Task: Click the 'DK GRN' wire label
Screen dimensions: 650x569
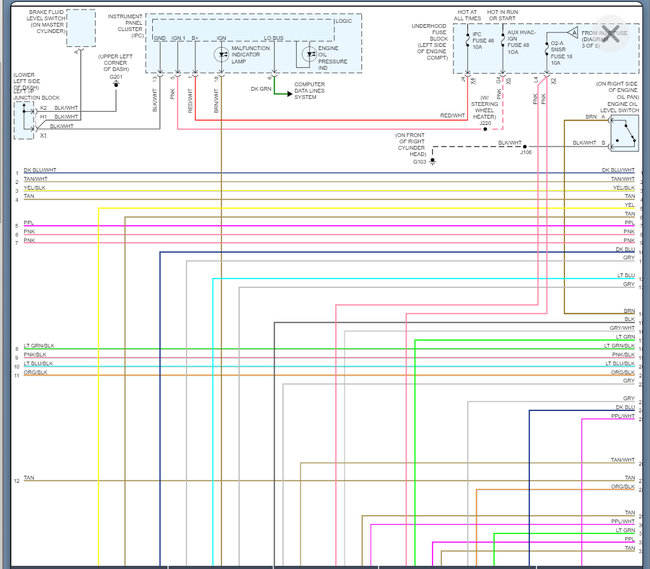Action: point(261,89)
